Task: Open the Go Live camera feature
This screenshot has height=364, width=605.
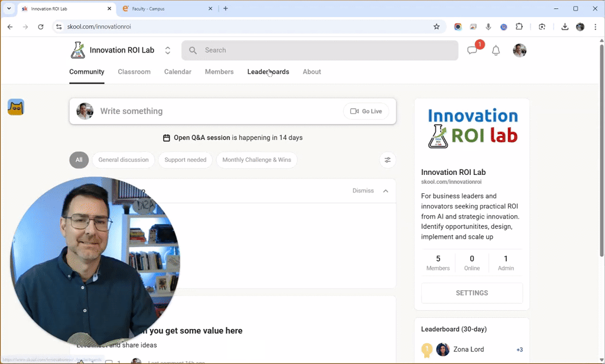Action: (x=366, y=110)
